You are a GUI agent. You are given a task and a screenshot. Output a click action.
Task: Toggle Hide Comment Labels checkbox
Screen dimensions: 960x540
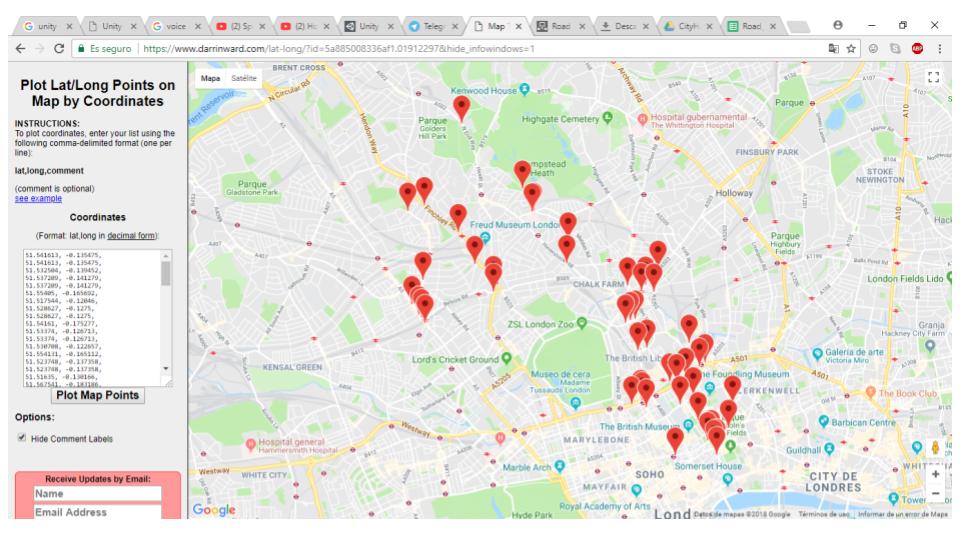click(x=22, y=438)
